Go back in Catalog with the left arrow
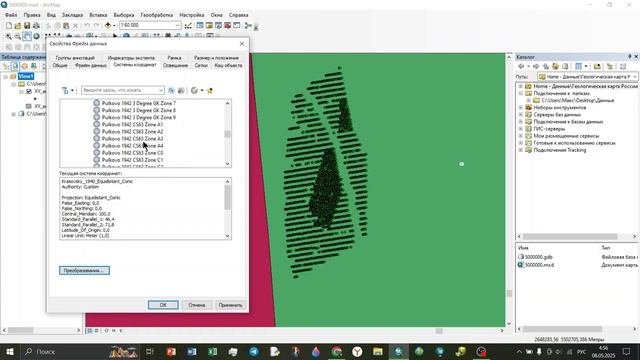640x360 pixels. pos(521,66)
